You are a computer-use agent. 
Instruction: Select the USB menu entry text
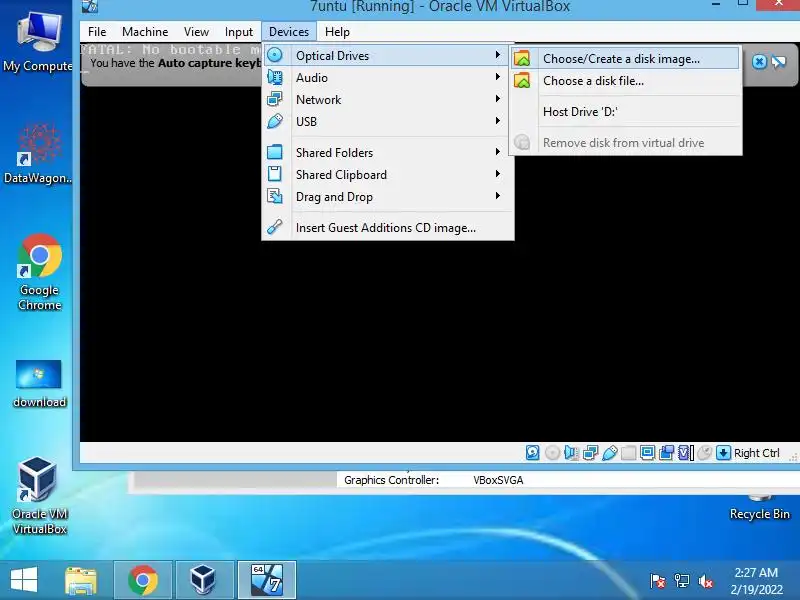pyautogui.click(x=306, y=121)
